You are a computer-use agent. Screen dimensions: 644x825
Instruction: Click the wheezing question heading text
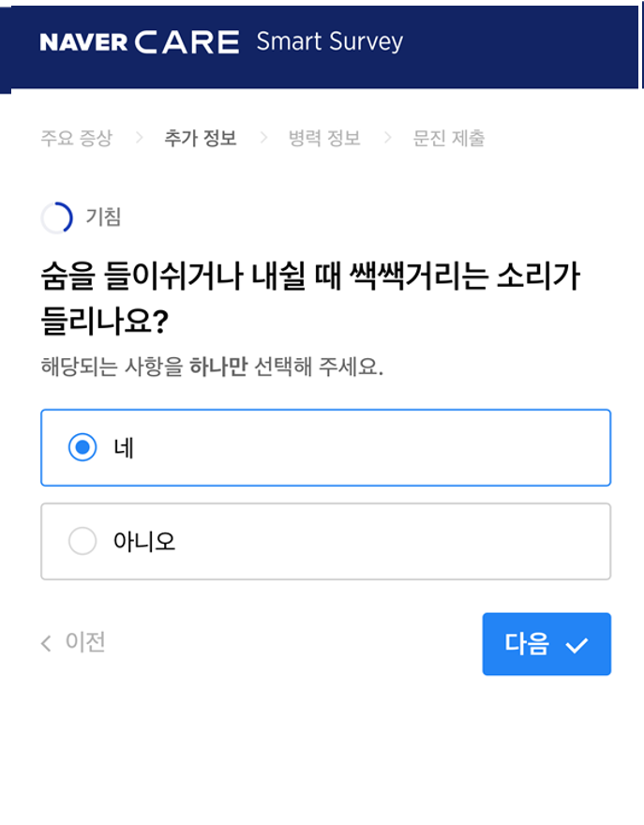309,298
